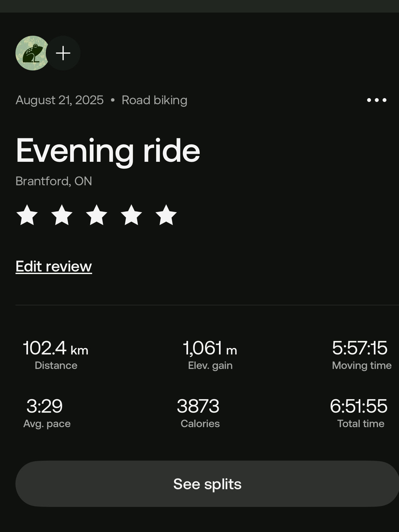The width and height of the screenshot is (399, 532).
Task: Click the Evening ride title
Action: click(x=108, y=151)
